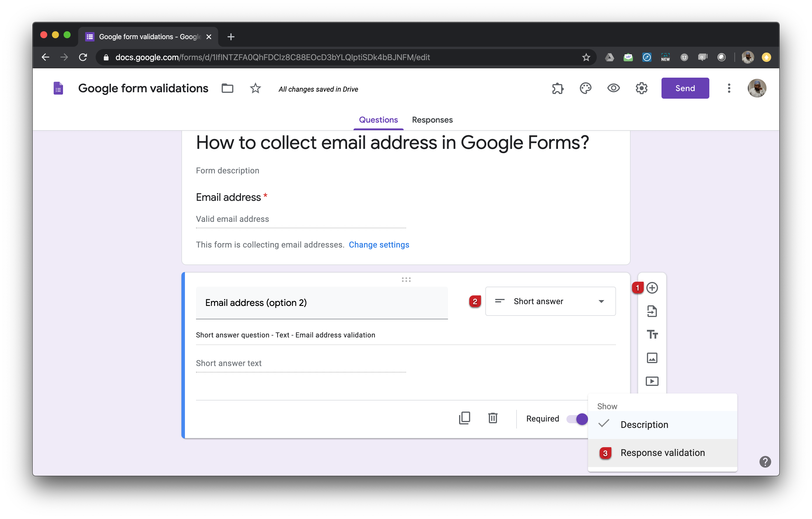Customize theme with palette icon

tap(586, 88)
